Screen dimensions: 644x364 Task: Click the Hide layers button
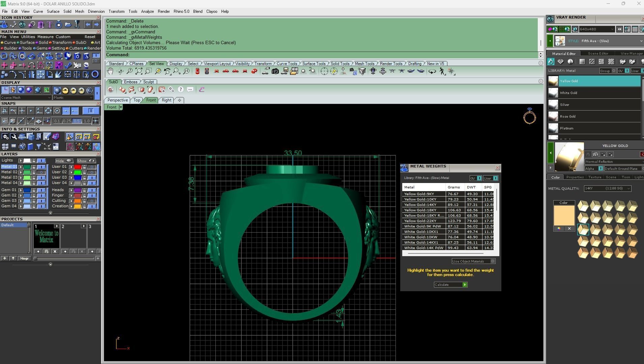[x=64, y=161]
